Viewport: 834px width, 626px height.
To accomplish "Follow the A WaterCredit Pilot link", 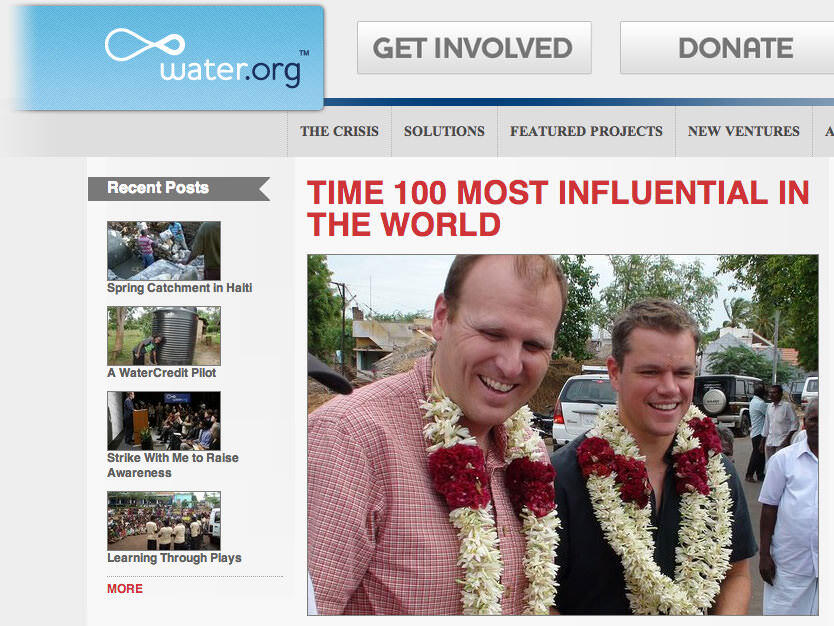I will pos(162,373).
